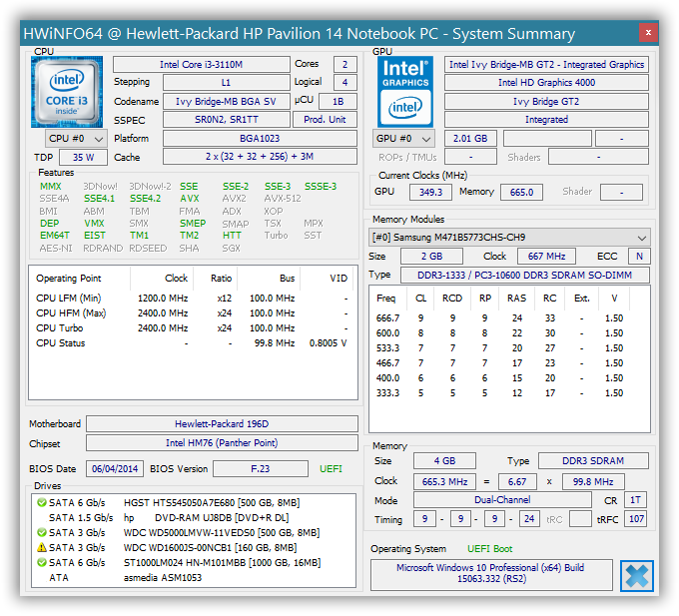
Task: Click warning icon for WDC WD1600JS drive
Action: (42, 547)
